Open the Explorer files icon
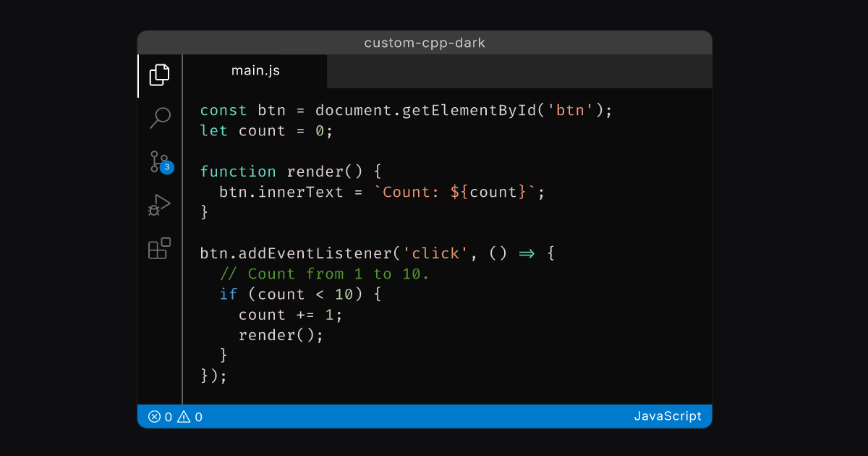868x456 pixels. [160, 75]
